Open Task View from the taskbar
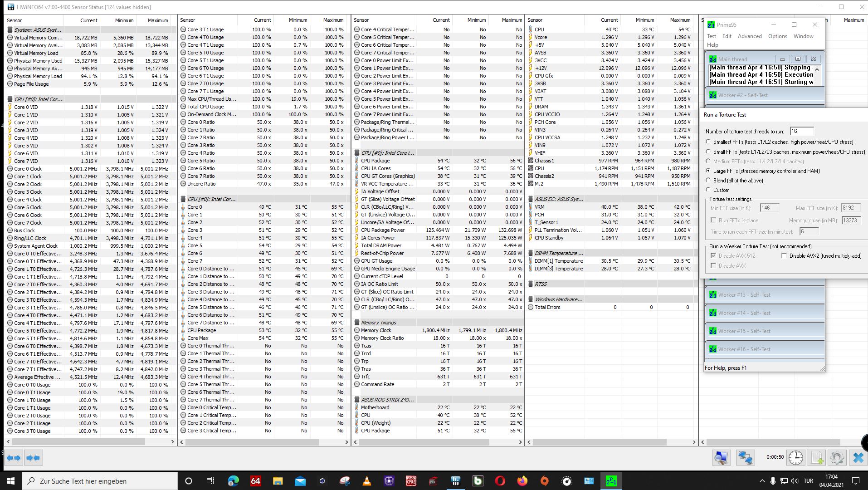The height and width of the screenshot is (490, 868). coord(210,481)
